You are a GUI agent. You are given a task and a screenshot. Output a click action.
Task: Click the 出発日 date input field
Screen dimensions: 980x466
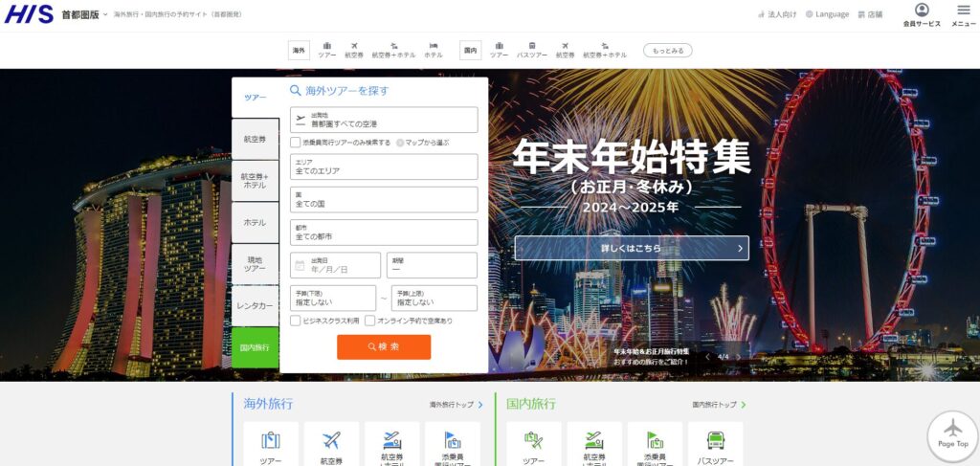(337, 265)
